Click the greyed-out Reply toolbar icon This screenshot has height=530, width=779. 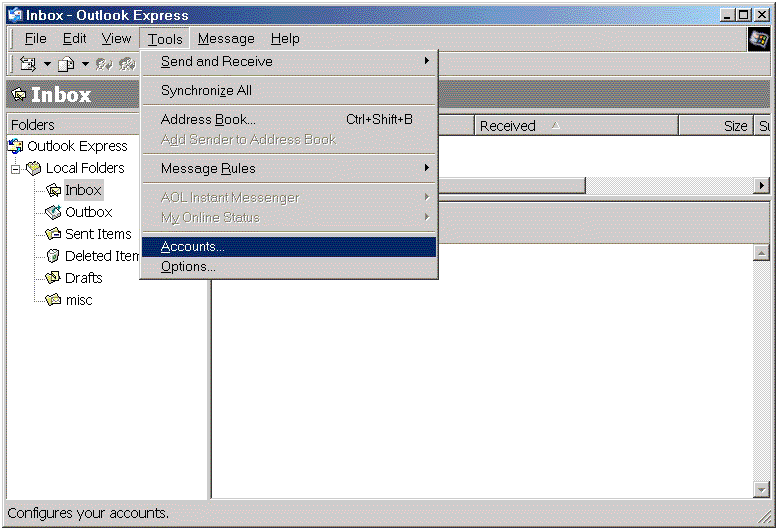point(104,64)
